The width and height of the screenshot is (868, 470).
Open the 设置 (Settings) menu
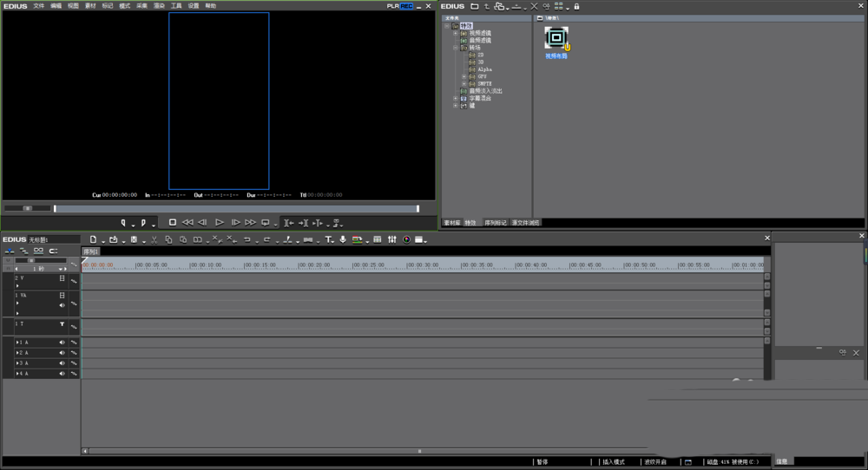[194, 6]
